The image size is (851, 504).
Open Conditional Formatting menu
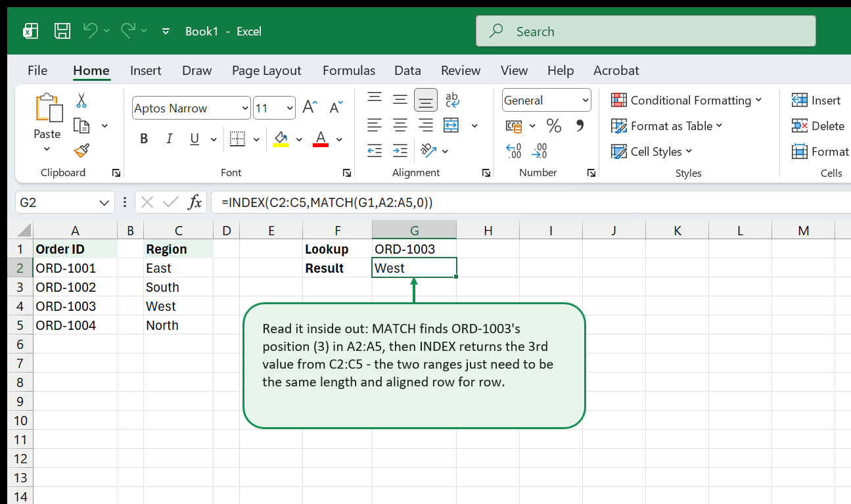tap(686, 101)
